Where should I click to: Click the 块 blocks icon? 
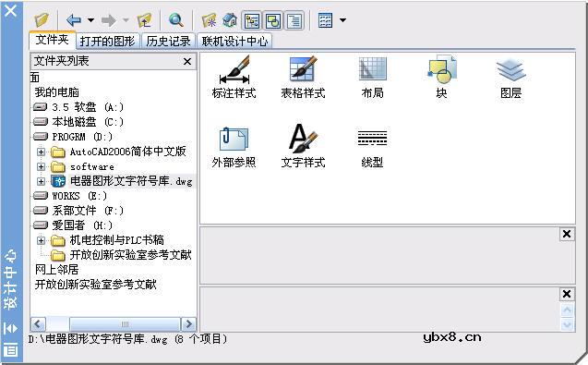(x=442, y=78)
